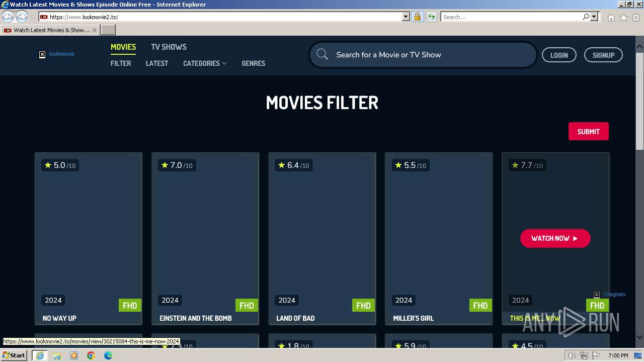Click the 5.0/10 rating badge
644x362 pixels.
click(x=60, y=165)
